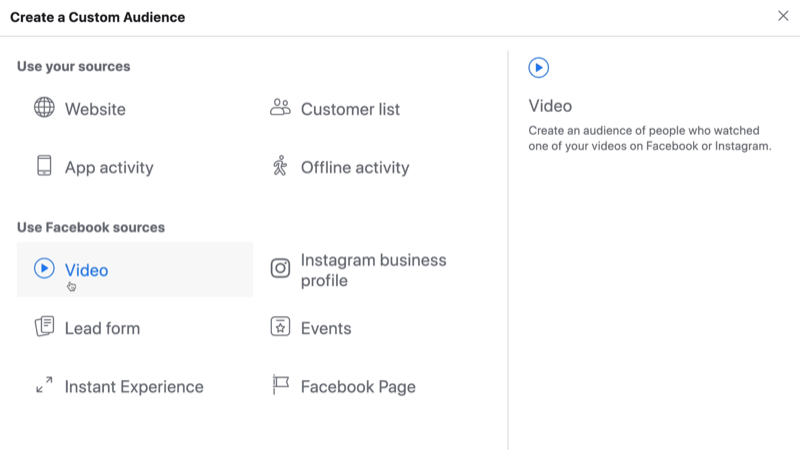Click the star calendar Events icon
Image resolution: width=800 pixels, height=450 pixels.
[280, 327]
